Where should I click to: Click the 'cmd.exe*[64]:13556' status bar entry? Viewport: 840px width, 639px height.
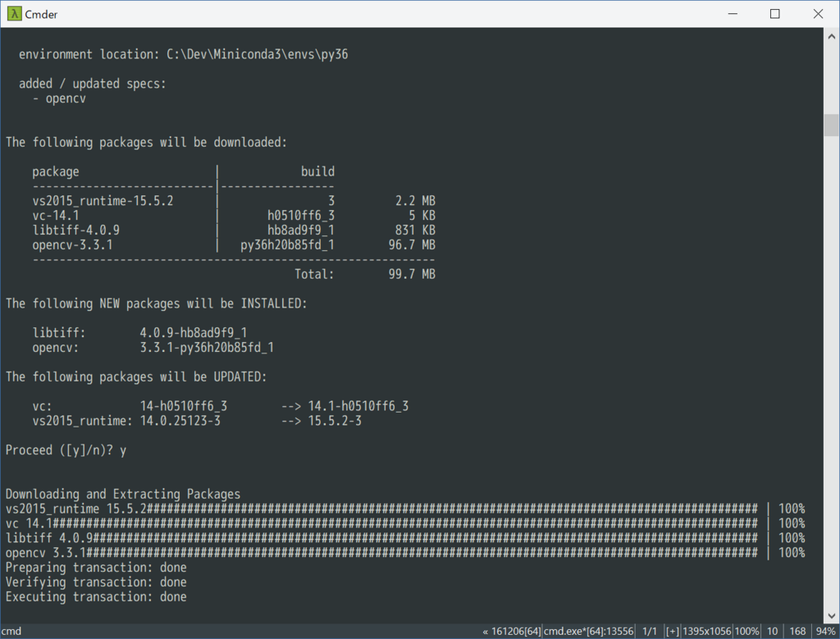click(x=588, y=631)
